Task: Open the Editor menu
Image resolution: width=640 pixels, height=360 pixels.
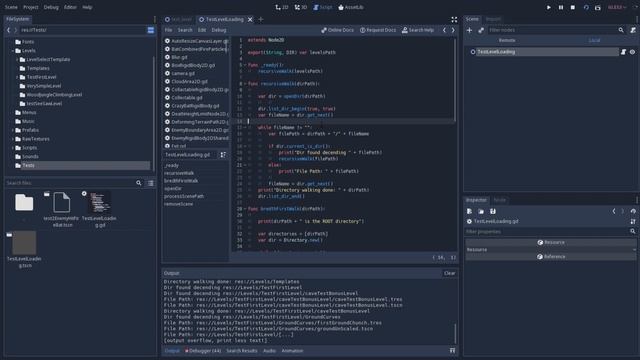Action: tap(70, 7)
